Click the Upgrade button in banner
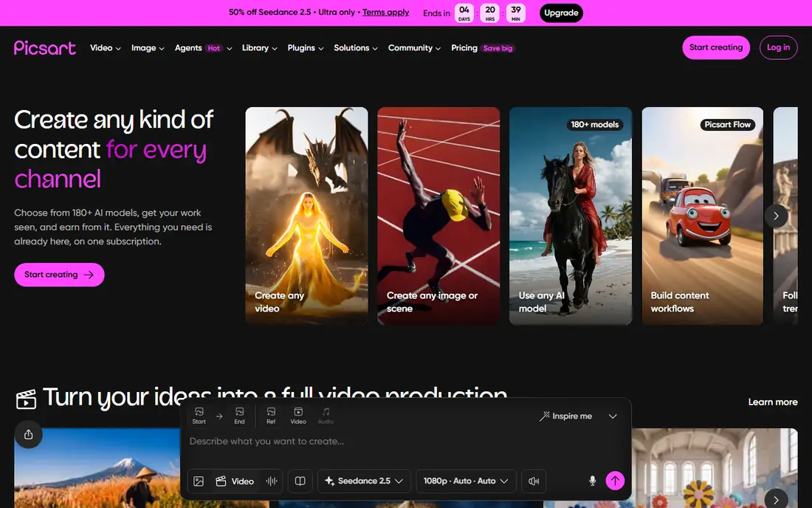The image size is (812, 508). [x=561, y=13]
